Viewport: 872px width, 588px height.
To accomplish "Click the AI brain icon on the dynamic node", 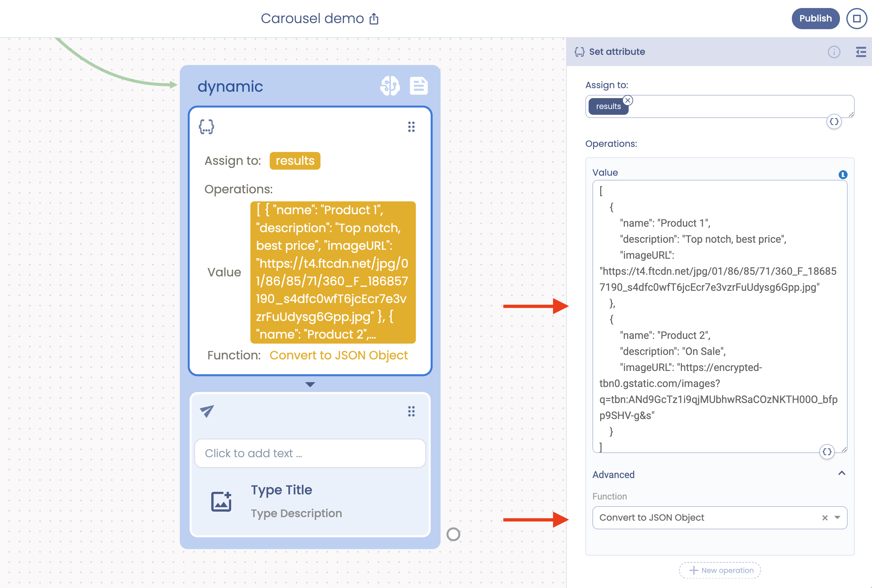I will tap(390, 86).
